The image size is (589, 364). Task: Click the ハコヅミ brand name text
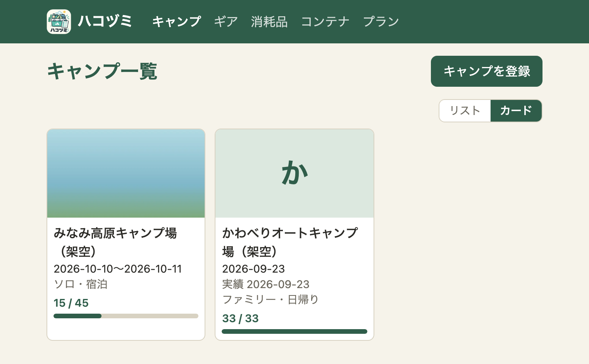(x=105, y=22)
